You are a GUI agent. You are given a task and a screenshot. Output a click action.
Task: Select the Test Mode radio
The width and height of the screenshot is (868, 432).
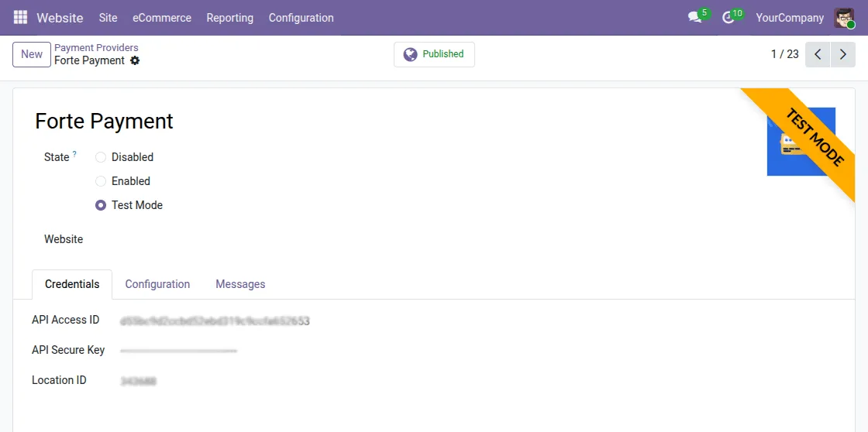coord(100,205)
